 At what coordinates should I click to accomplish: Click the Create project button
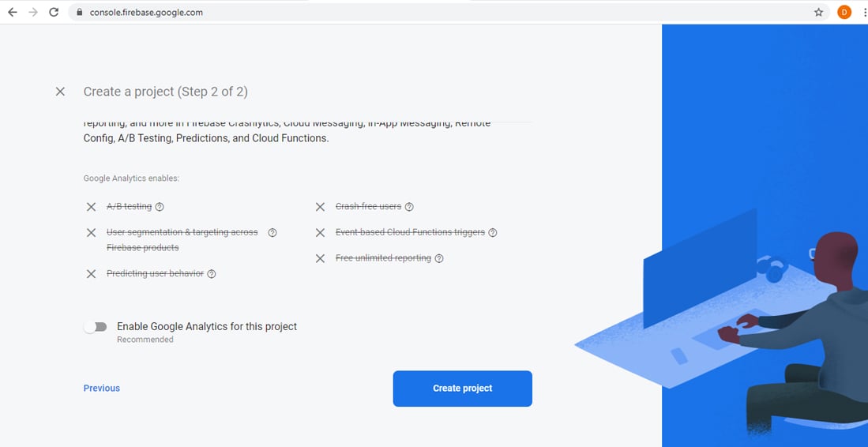click(462, 389)
